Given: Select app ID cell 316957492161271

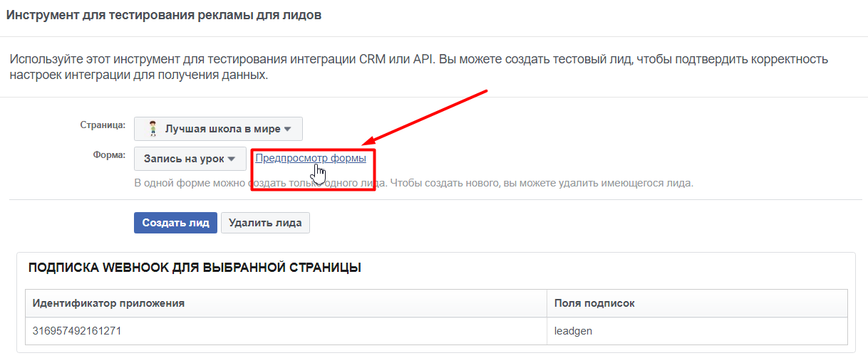Looking at the screenshot, I should pyautogui.click(x=286, y=331).
